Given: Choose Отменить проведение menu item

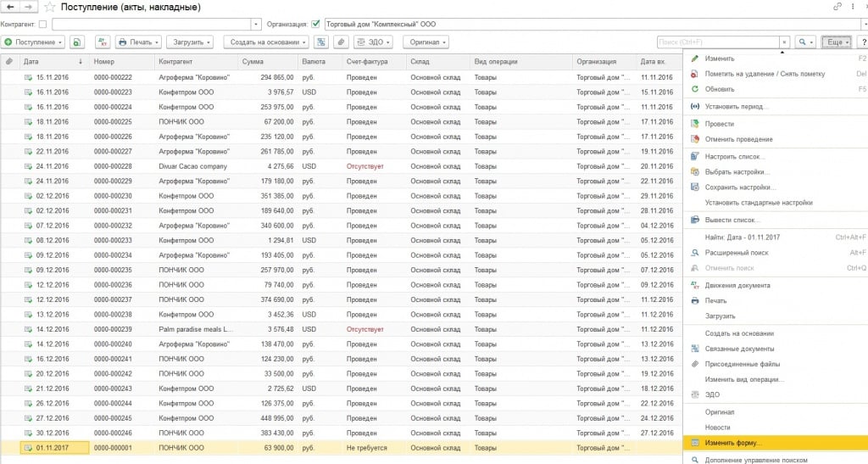Looking at the screenshot, I should click(x=738, y=139).
